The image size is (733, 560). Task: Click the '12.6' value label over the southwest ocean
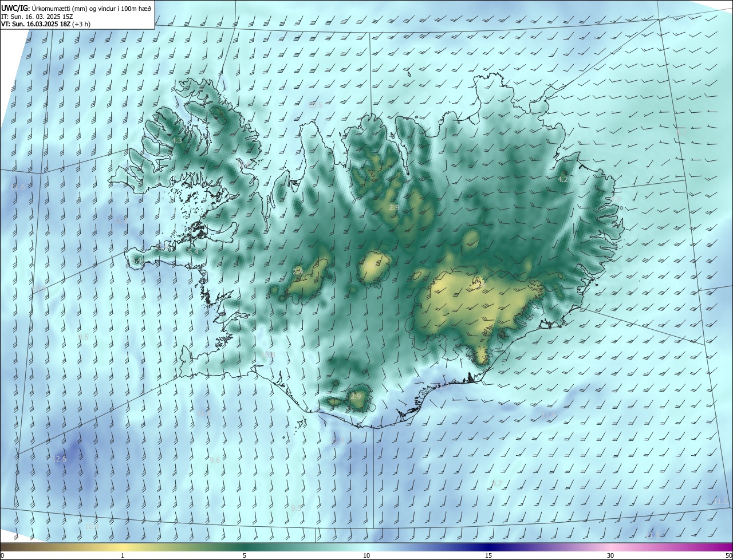click(59, 459)
